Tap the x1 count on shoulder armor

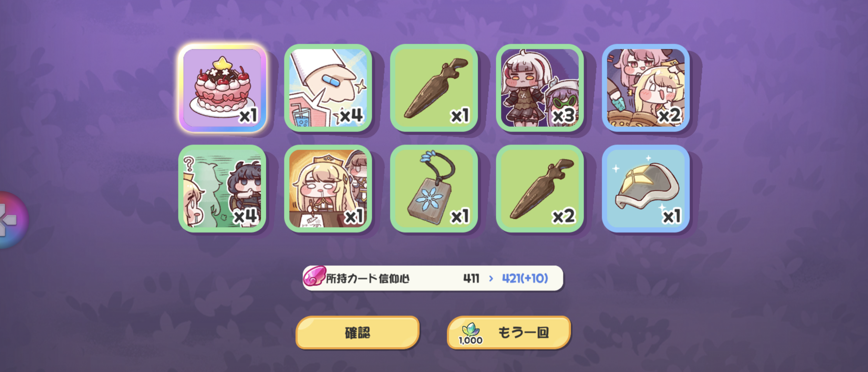coord(672,216)
